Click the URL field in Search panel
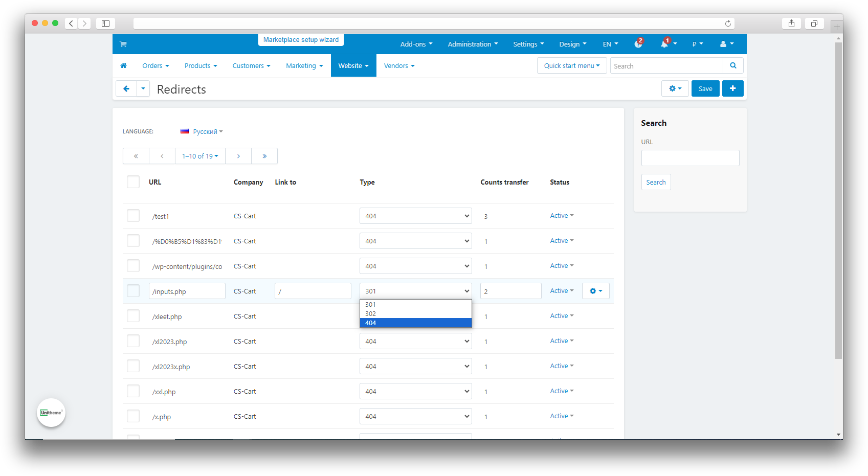868x476 pixels. [690, 158]
